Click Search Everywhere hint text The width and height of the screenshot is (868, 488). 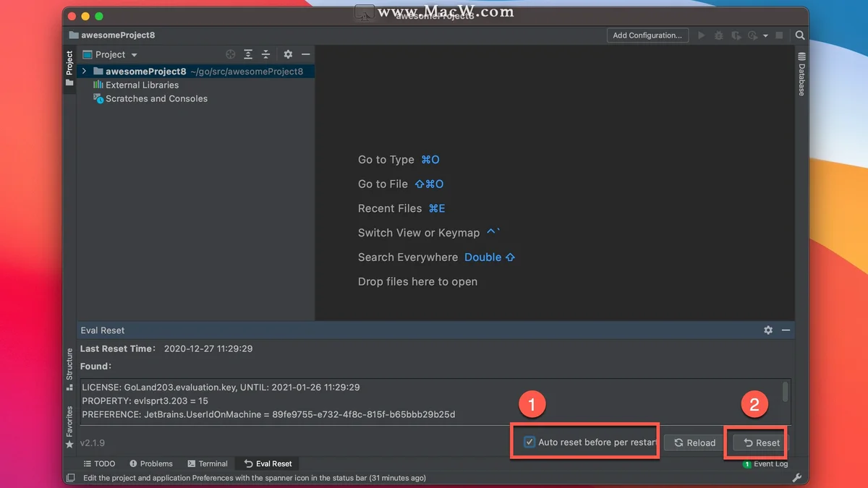tap(408, 257)
